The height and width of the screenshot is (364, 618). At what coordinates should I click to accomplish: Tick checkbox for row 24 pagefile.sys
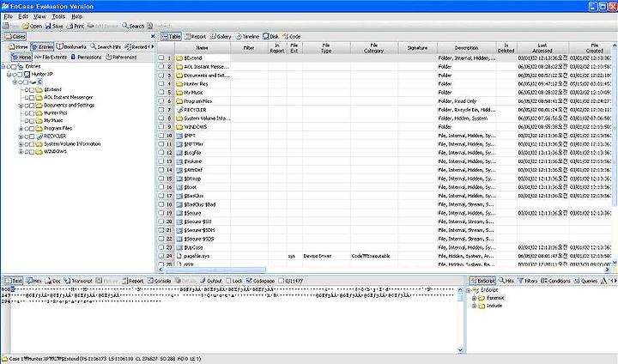coord(161,256)
